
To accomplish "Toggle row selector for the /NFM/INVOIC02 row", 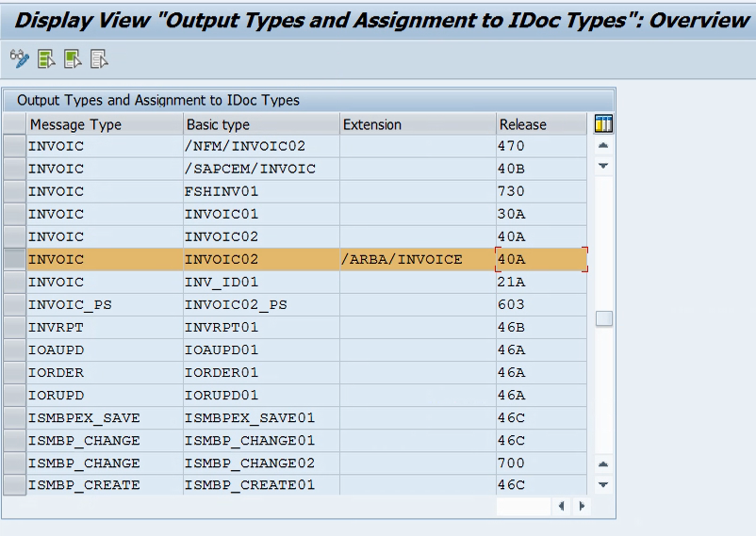I will tap(14, 146).
